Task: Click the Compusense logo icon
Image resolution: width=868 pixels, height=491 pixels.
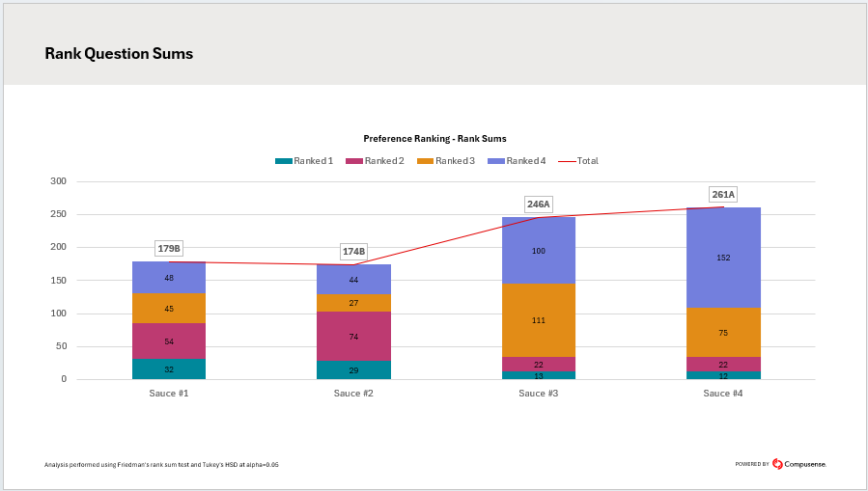Action: 777,464
